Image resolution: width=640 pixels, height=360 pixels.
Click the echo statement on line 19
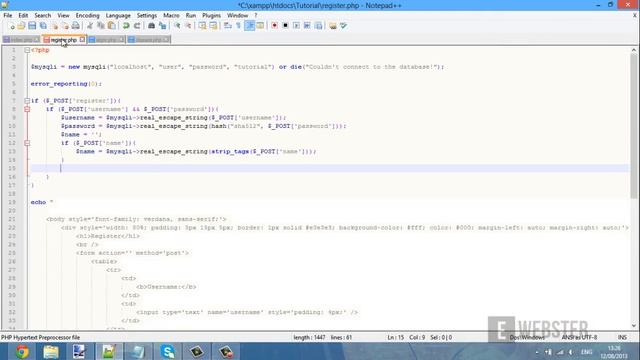coord(42,202)
